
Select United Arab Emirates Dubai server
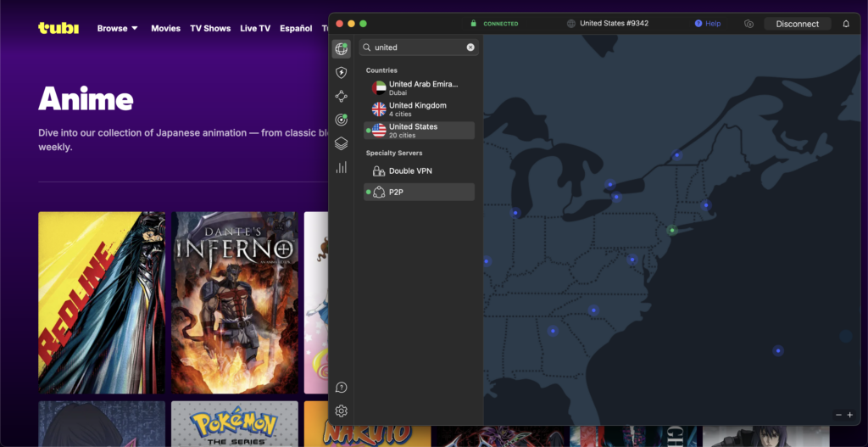pos(419,88)
